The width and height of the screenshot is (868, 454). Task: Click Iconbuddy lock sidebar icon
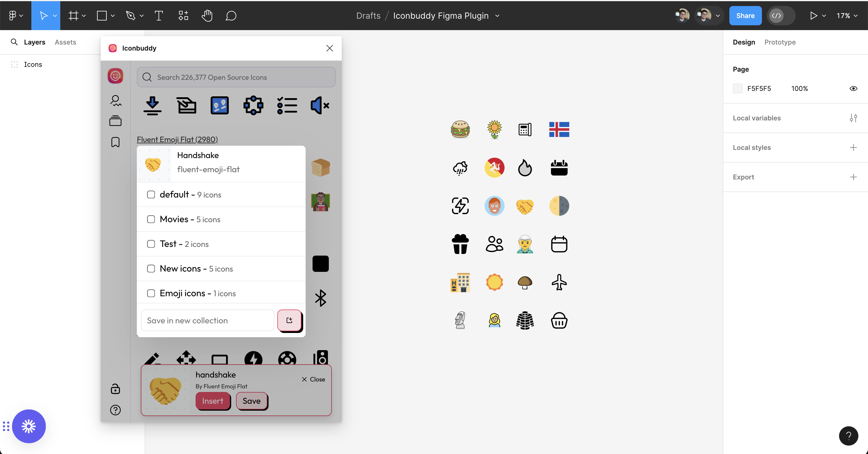pos(115,389)
